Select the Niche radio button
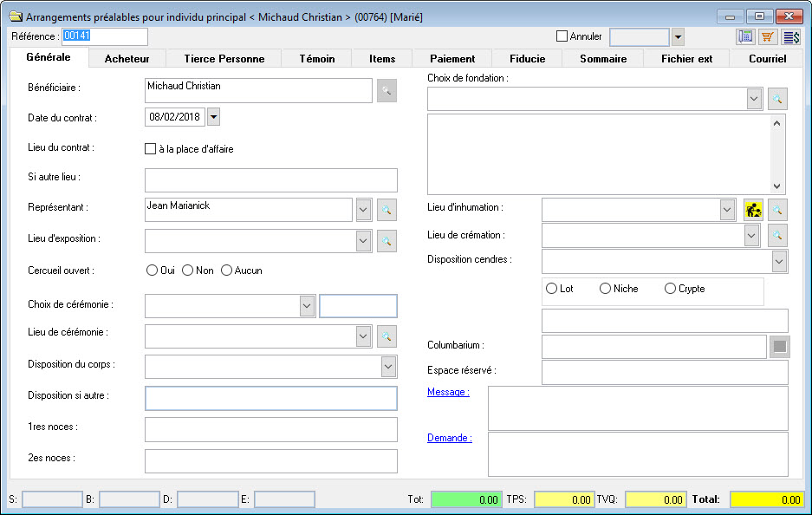Image resolution: width=812 pixels, height=515 pixels. (x=605, y=289)
